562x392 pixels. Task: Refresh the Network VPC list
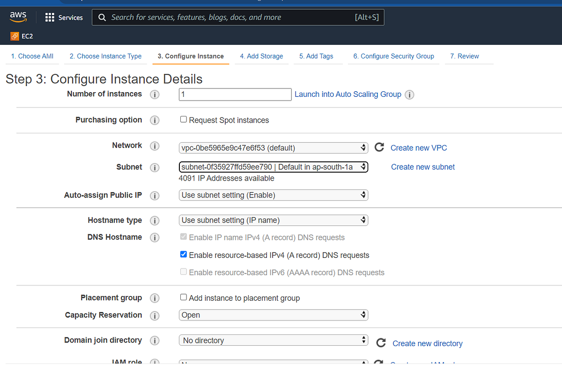(x=379, y=147)
